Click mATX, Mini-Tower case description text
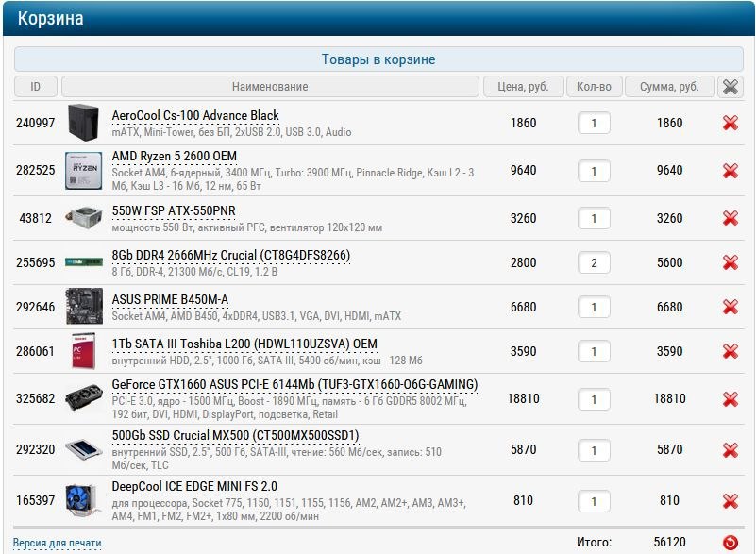Viewport: 756px width, 554px height. coord(231,132)
